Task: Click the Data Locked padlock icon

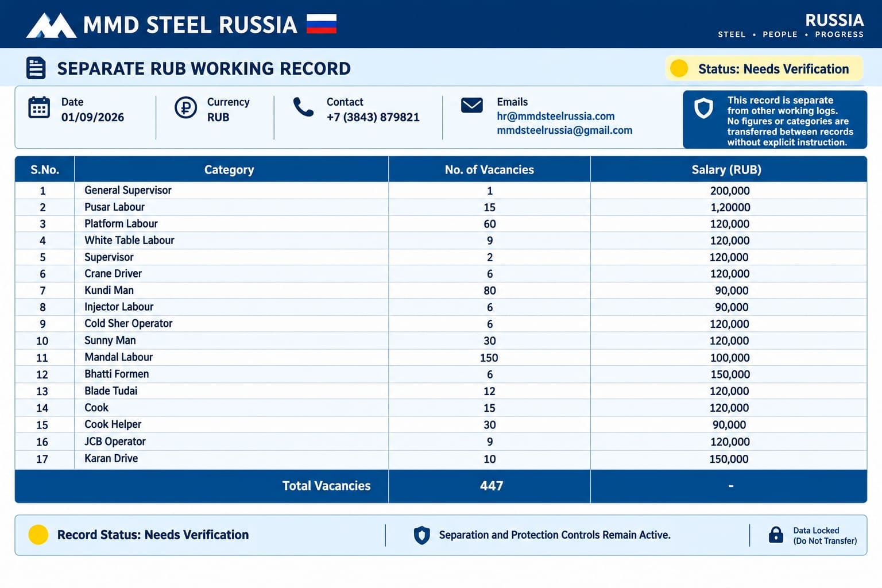Action: 776,535
